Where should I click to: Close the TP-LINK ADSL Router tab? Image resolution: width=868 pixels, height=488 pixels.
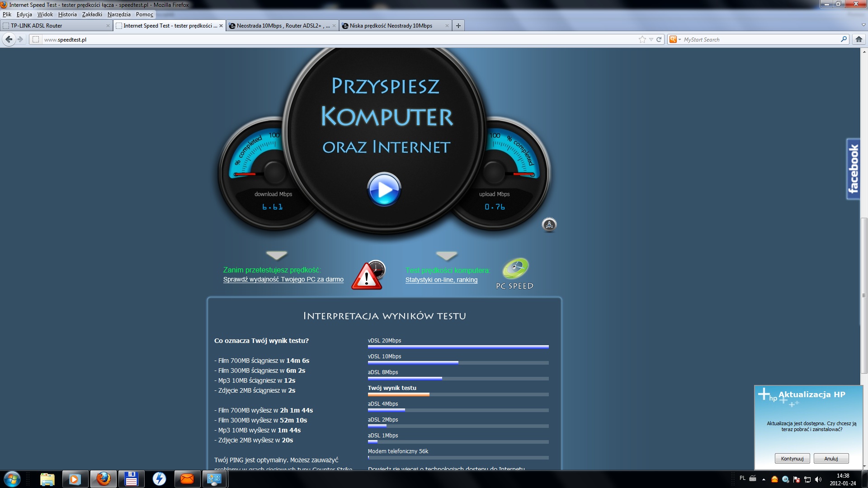coord(108,26)
